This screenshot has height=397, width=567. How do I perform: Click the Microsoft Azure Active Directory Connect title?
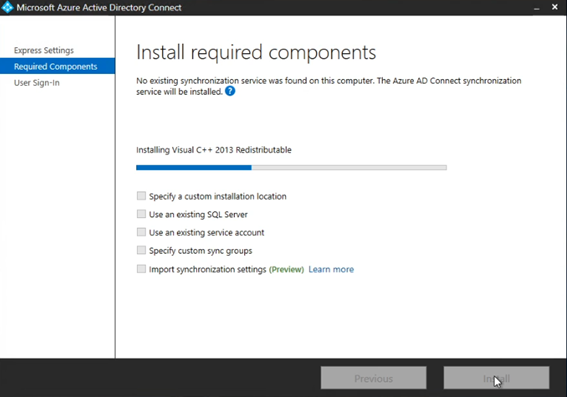pyautogui.click(x=99, y=8)
